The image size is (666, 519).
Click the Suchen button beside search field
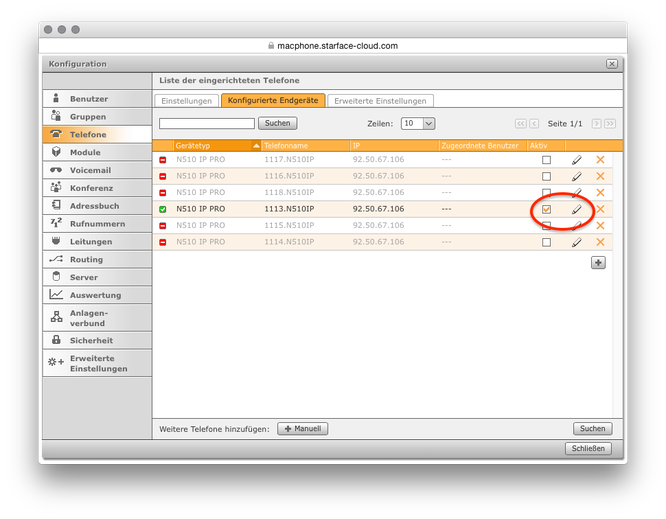(277, 123)
